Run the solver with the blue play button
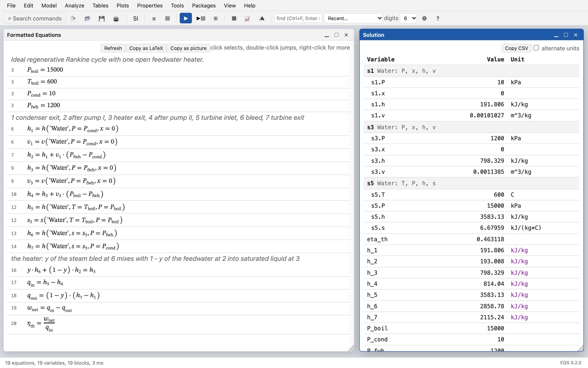This screenshot has width=588, height=368. 186,18
